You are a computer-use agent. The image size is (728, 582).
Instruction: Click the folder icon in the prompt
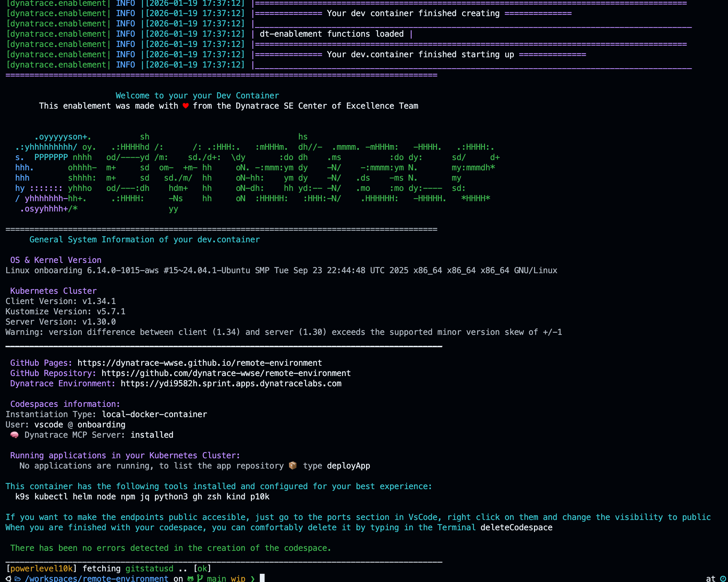[x=17, y=579]
